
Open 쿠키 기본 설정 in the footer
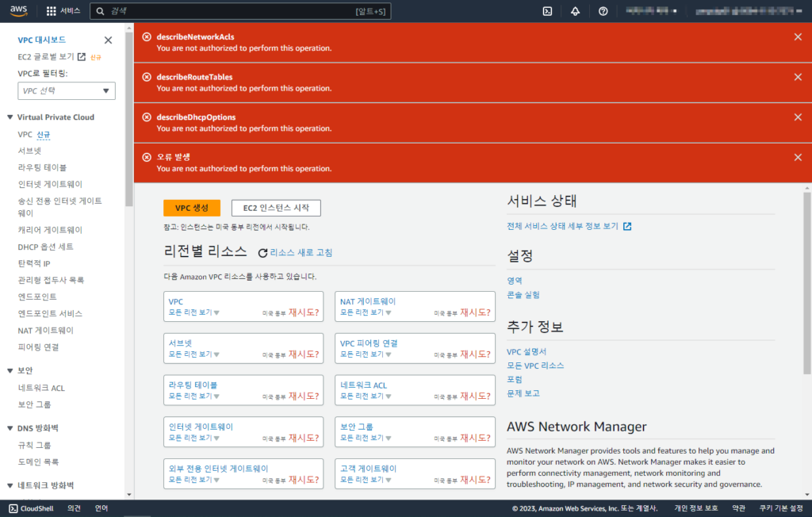tap(781, 508)
